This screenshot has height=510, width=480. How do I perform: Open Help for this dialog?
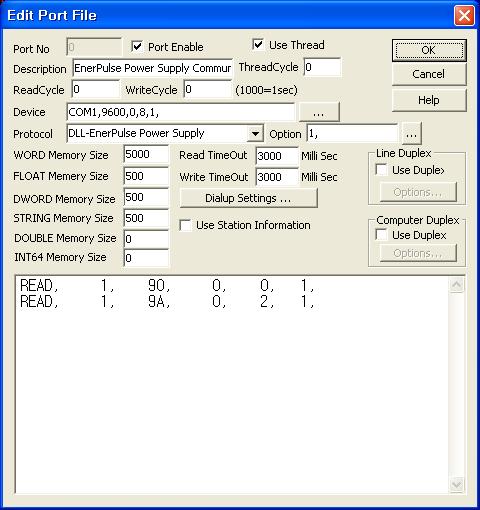point(429,100)
